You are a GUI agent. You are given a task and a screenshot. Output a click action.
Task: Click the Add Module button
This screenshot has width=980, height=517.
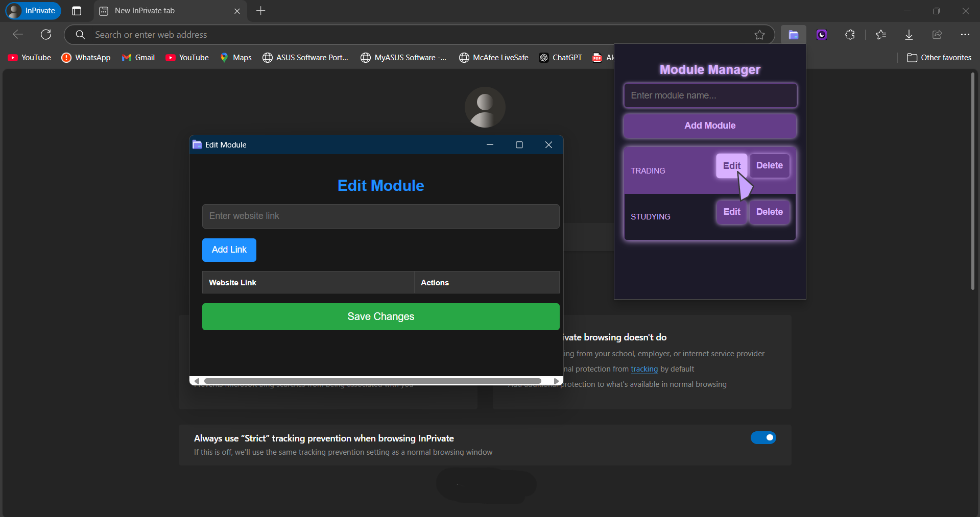coord(709,126)
